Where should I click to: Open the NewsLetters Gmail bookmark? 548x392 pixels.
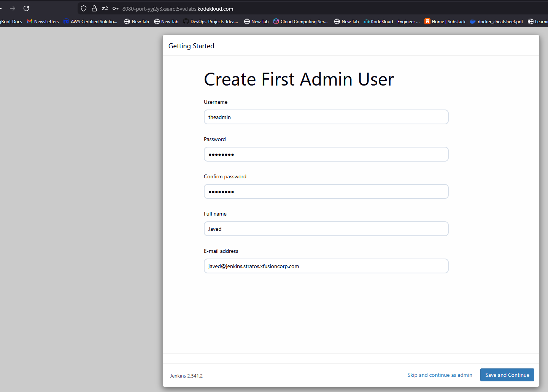pyautogui.click(x=43, y=22)
